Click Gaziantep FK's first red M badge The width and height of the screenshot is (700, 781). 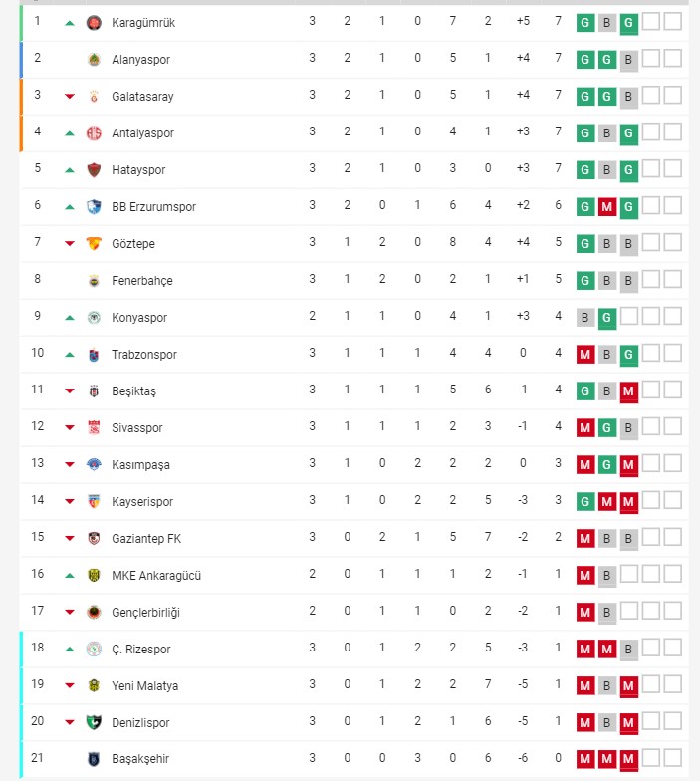coord(585,538)
